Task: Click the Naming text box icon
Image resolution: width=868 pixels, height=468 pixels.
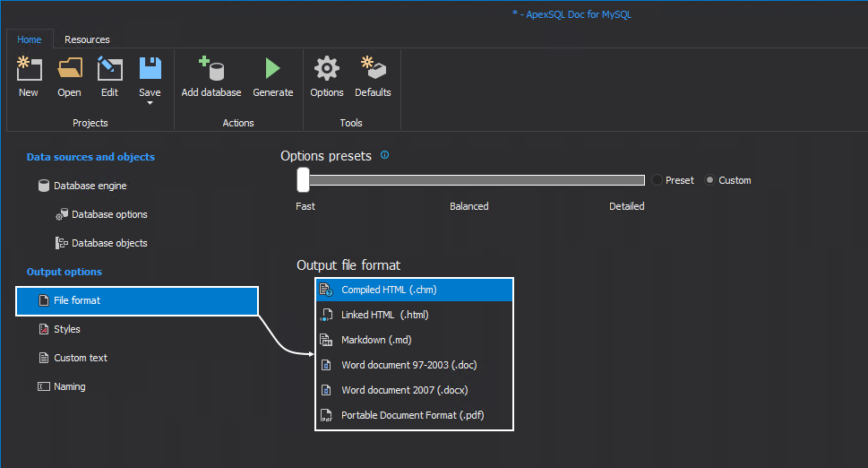Action: tap(44, 386)
